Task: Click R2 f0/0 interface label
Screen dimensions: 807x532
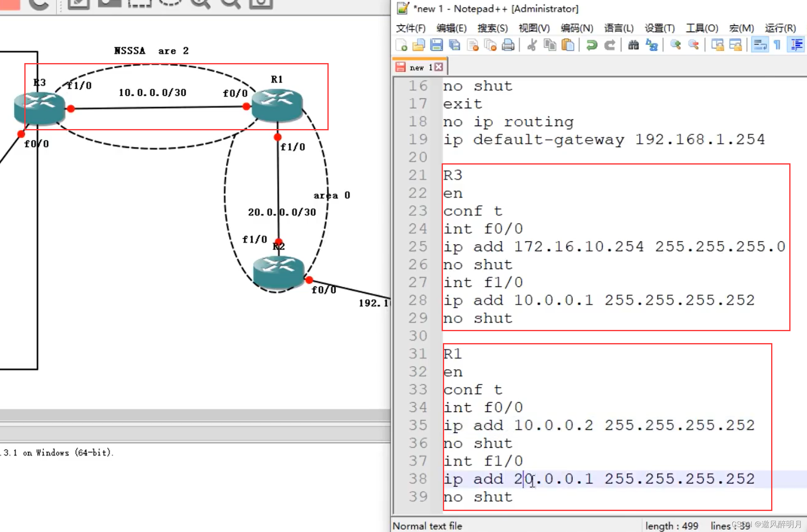Action: click(324, 290)
